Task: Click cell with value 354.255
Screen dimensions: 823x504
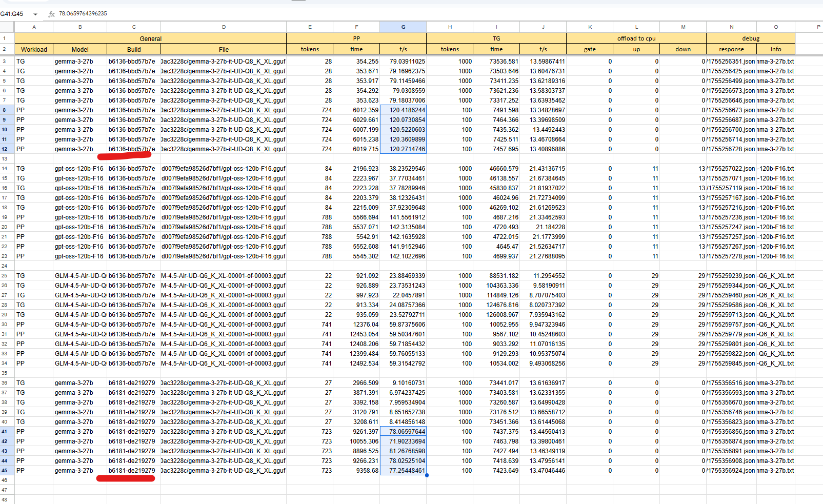Action: (x=356, y=62)
